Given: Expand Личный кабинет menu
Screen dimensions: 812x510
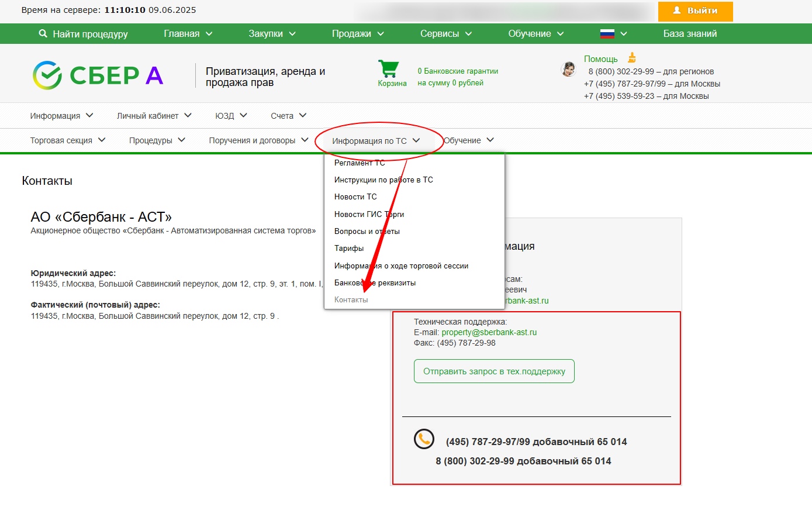Looking at the screenshot, I should tap(154, 116).
